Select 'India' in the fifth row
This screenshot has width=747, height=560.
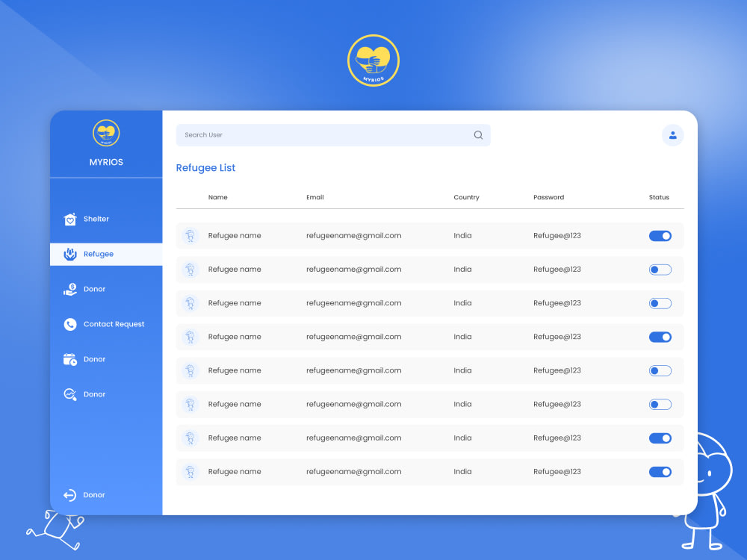click(x=462, y=370)
